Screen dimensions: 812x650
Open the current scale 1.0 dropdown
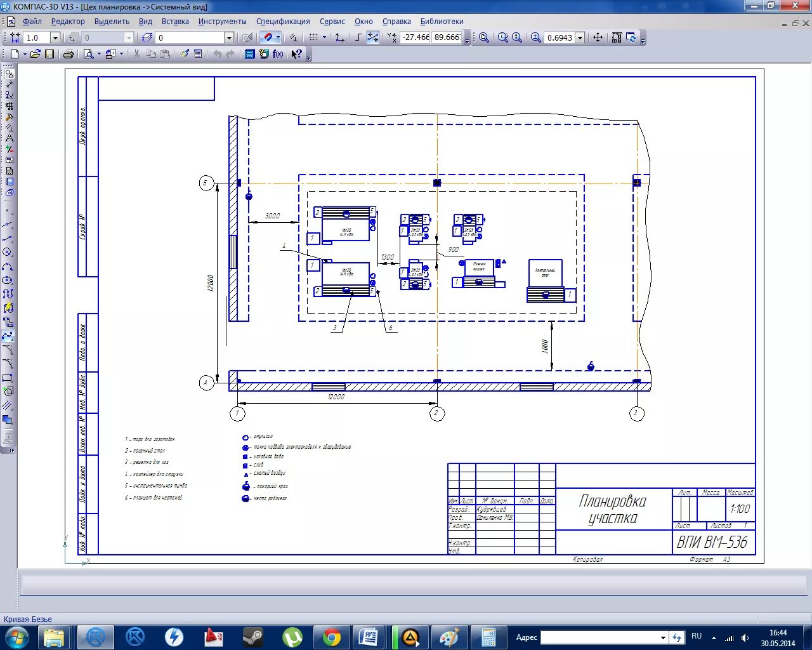click(55, 38)
